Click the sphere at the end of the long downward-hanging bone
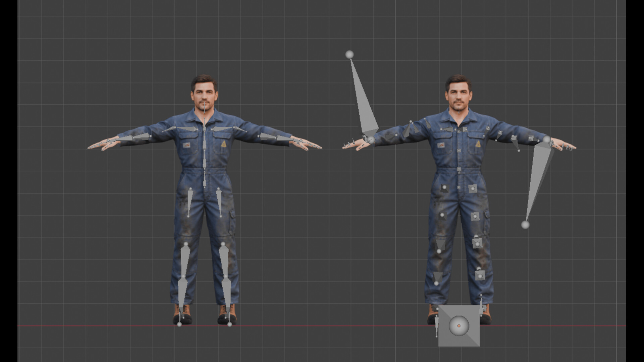The width and height of the screenshot is (644, 362). pyautogui.click(x=525, y=225)
